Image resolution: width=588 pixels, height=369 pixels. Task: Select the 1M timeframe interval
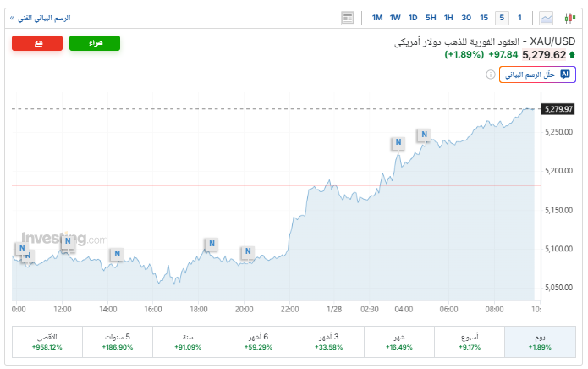point(377,18)
